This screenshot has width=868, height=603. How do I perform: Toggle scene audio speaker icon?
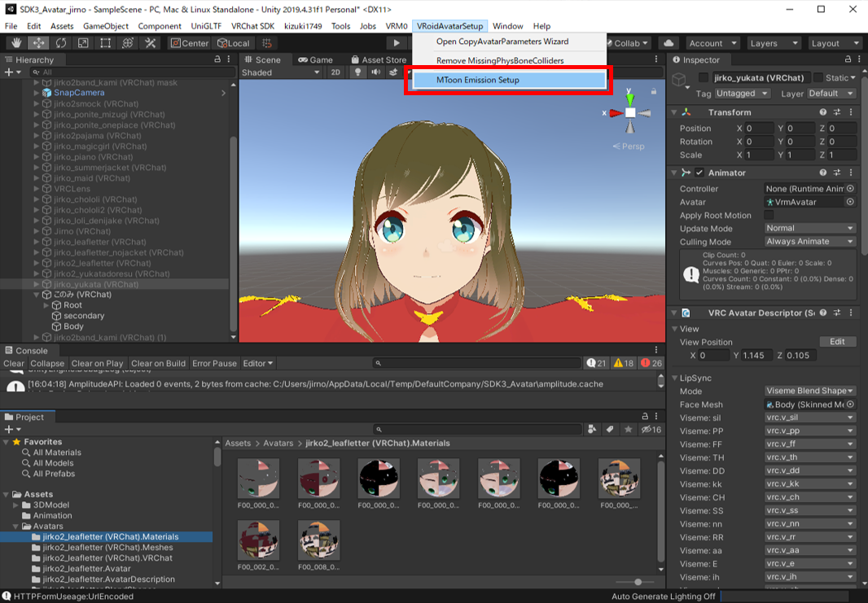pyautogui.click(x=375, y=72)
